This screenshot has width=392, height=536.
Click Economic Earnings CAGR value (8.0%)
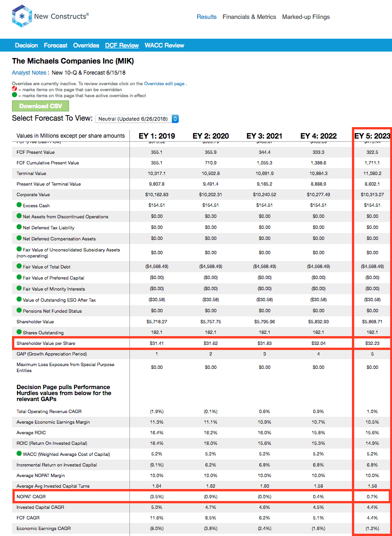[x=157, y=529]
